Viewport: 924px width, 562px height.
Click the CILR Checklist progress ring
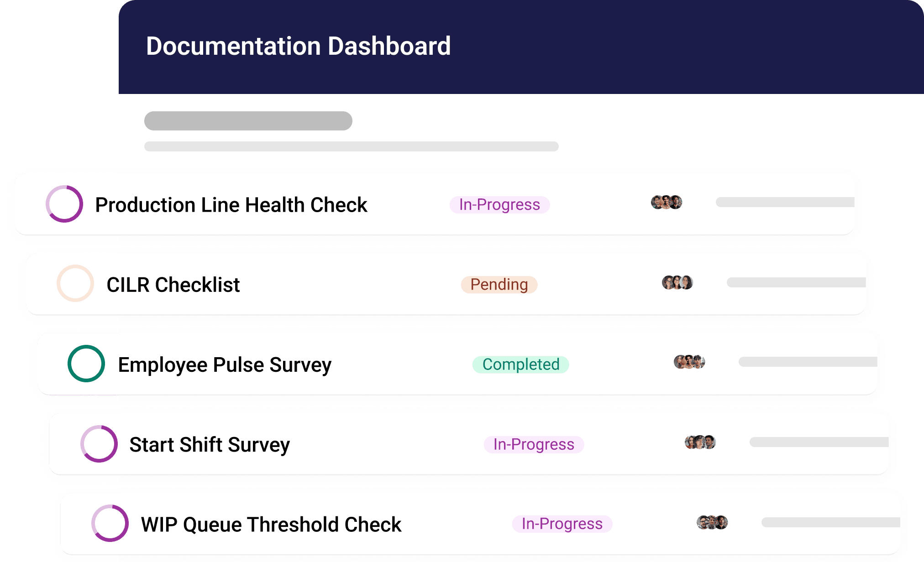tap(75, 283)
